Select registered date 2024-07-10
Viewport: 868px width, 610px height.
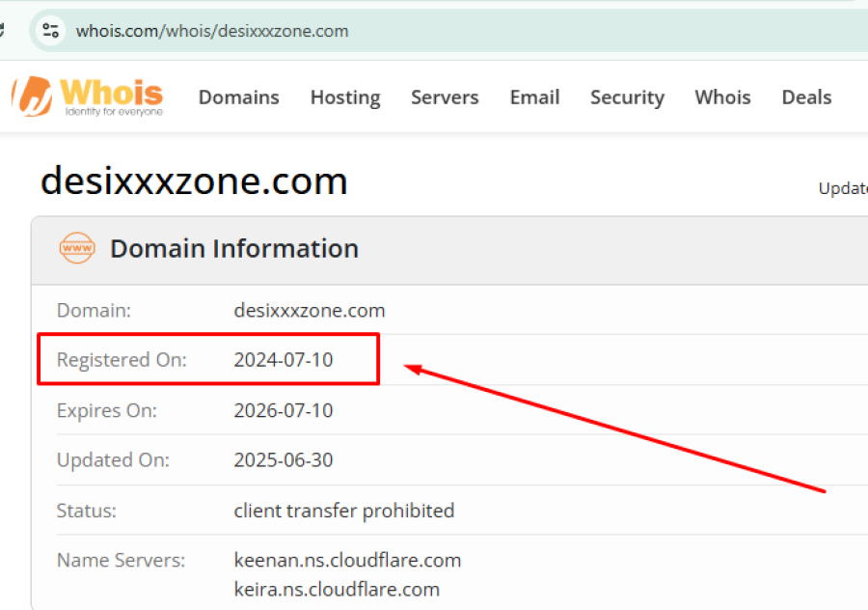(283, 360)
